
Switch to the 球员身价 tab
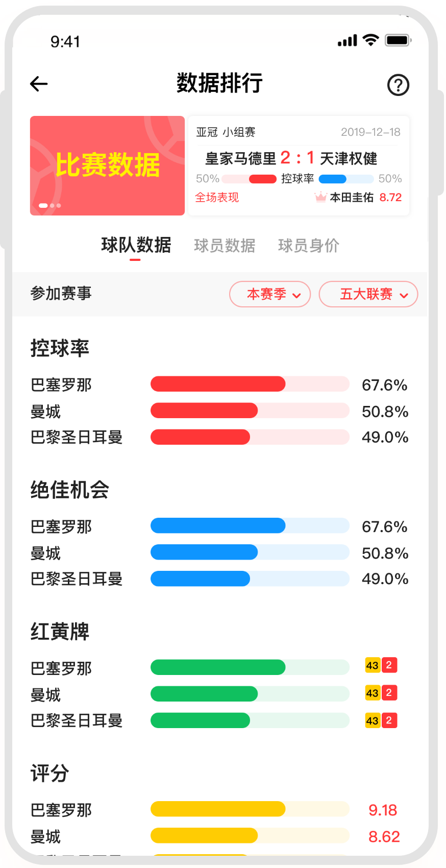[x=308, y=246]
